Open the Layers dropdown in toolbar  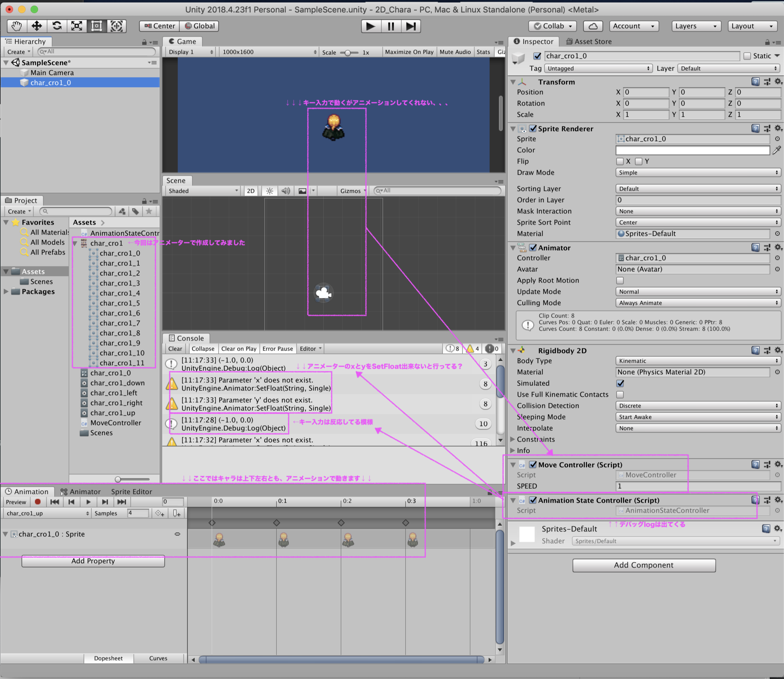coord(696,26)
